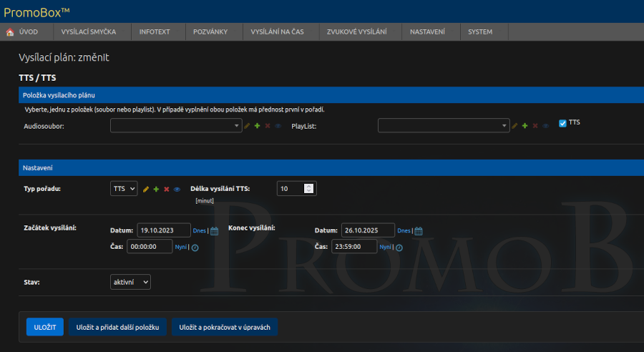644x352 pixels.
Task: Expand the PlayList dropdown
Action: pos(444,125)
